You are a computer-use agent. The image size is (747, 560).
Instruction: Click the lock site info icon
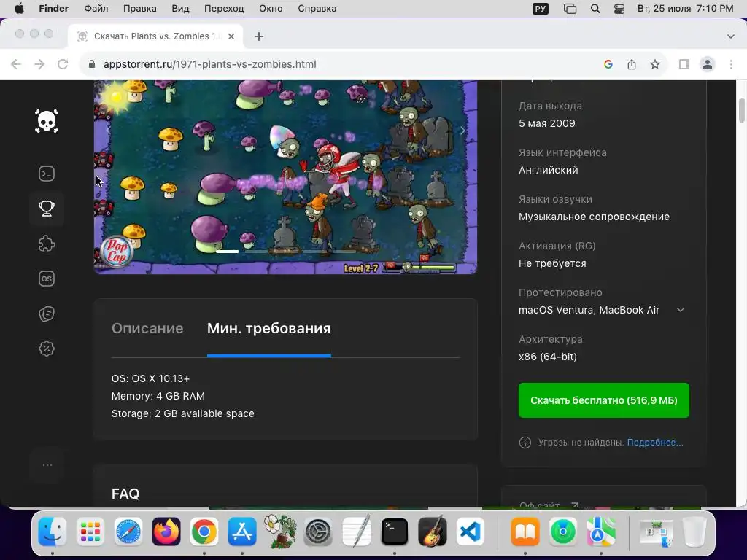(x=92, y=64)
